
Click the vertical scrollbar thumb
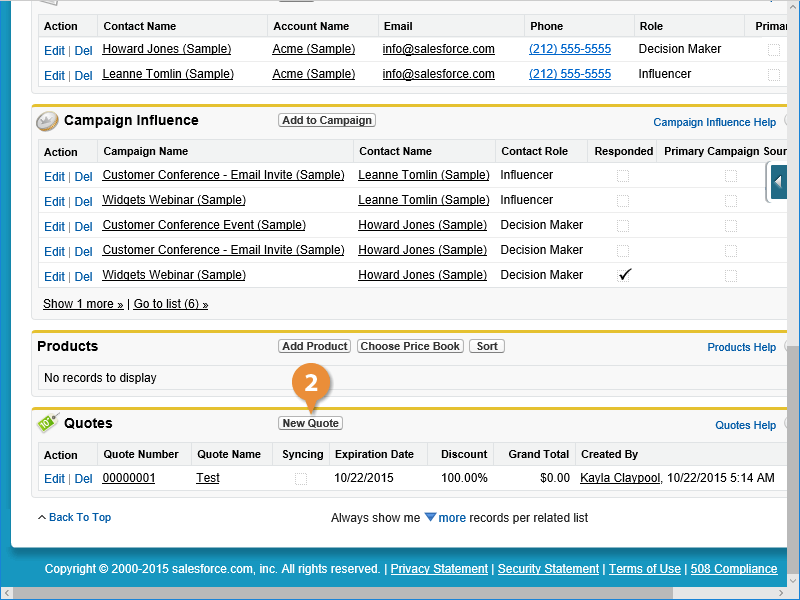(x=793, y=459)
